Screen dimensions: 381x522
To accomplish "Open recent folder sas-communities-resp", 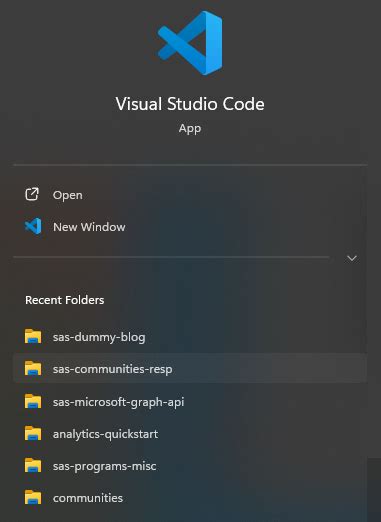I will [x=190, y=369].
